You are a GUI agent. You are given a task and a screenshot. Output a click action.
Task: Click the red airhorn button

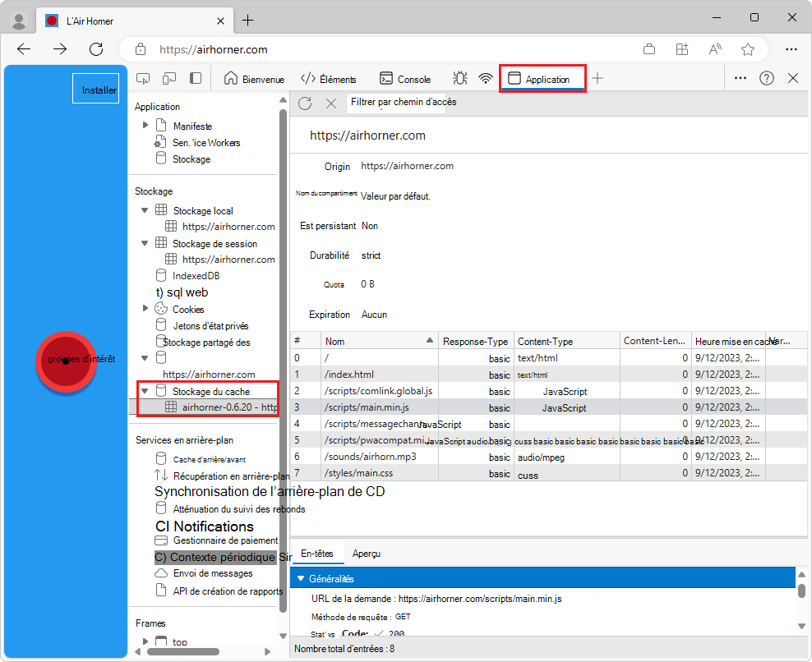pos(66,361)
